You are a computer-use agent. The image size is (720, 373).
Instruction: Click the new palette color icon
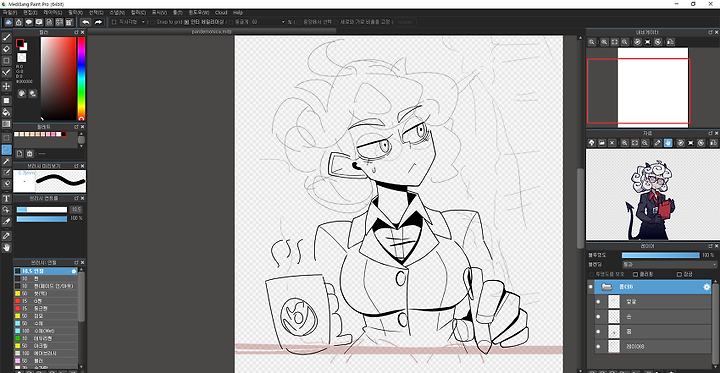coord(19,153)
